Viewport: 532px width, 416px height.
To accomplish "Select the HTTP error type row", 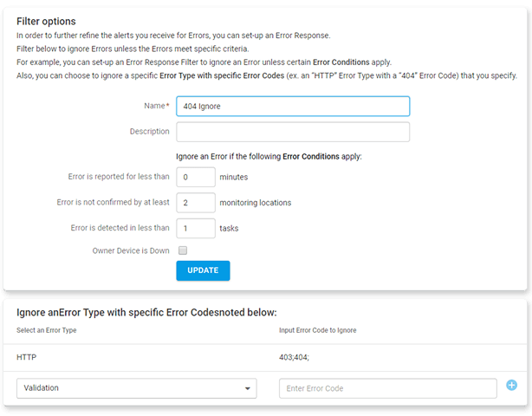I will pyautogui.click(x=265, y=357).
